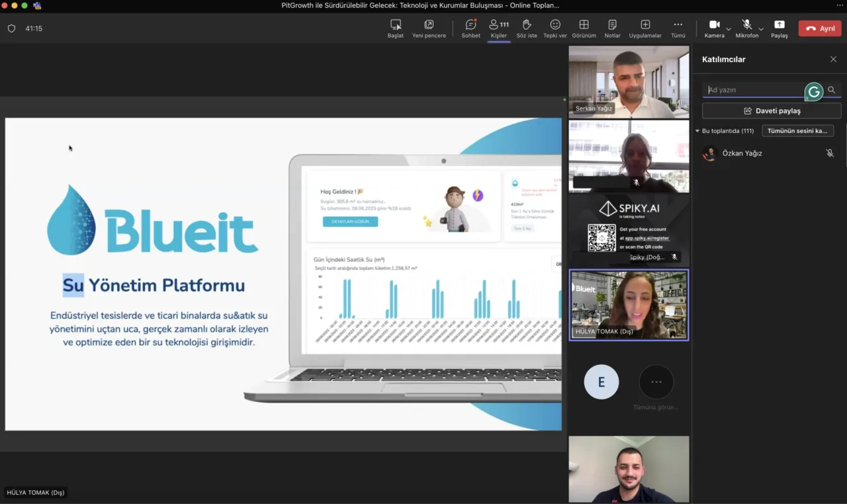Raise hand with Söz iste
Screen dimensions: 847x504
(x=527, y=28)
